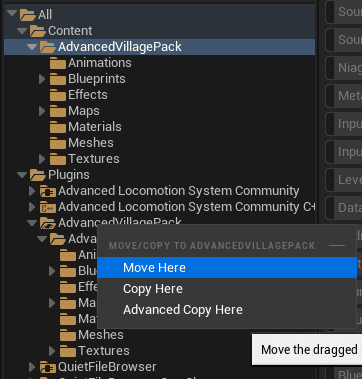This screenshot has width=362, height=379.
Task: Expand the Maps folder under Content
Action: point(42,111)
